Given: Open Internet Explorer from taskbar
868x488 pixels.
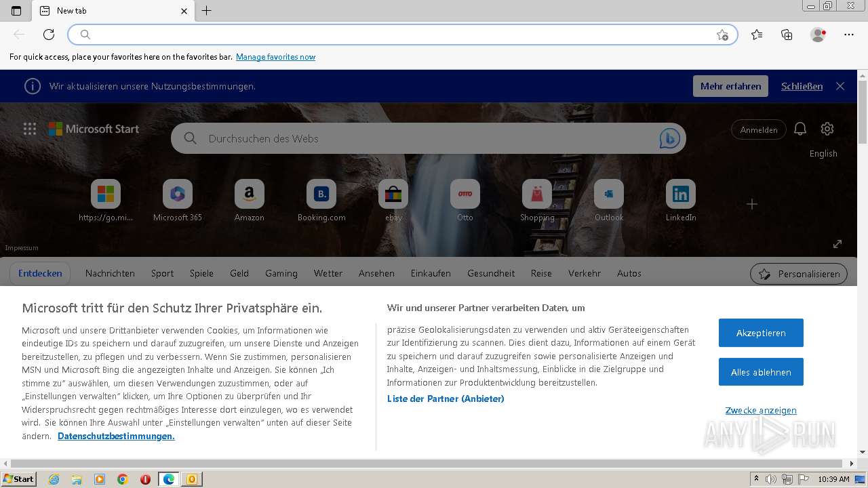Looking at the screenshot, I should coord(54,479).
